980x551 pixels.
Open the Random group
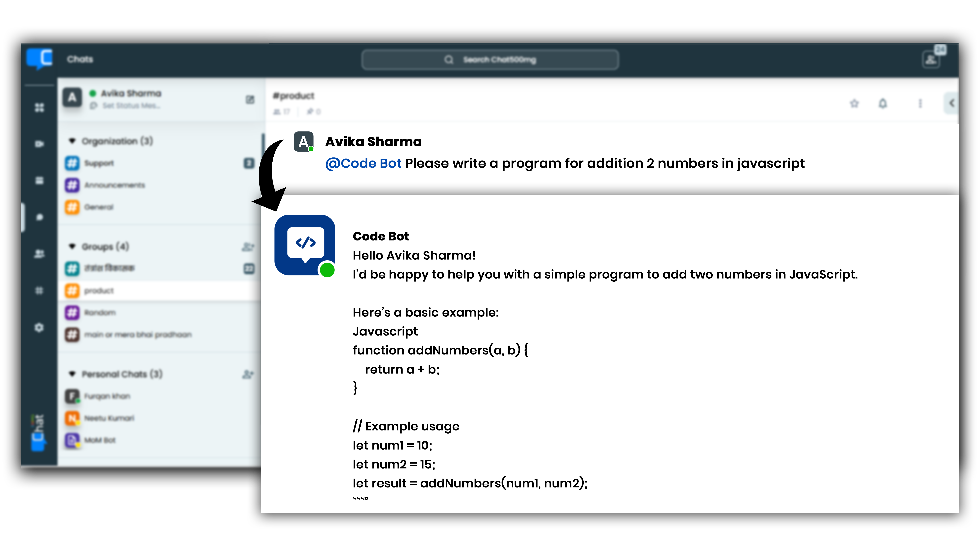tap(159, 313)
